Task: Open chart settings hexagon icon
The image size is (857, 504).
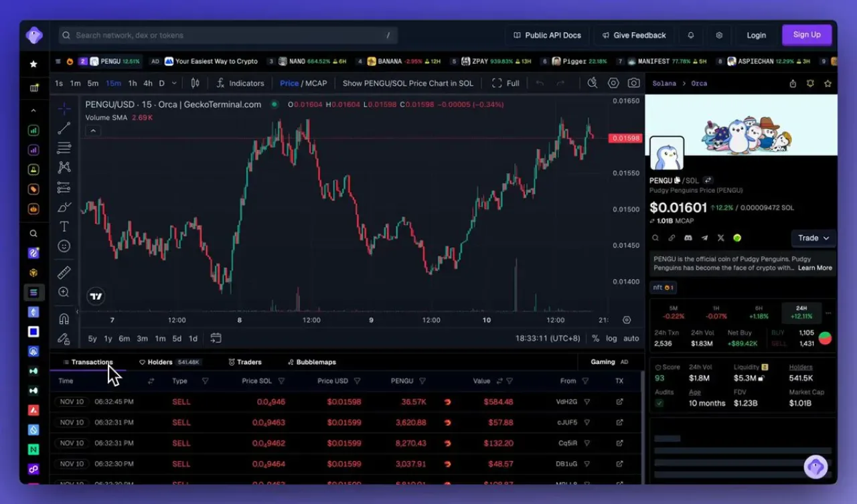Action: point(613,83)
